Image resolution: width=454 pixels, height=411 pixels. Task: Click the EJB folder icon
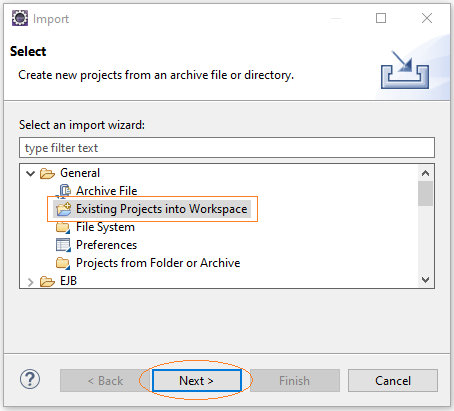[47, 281]
